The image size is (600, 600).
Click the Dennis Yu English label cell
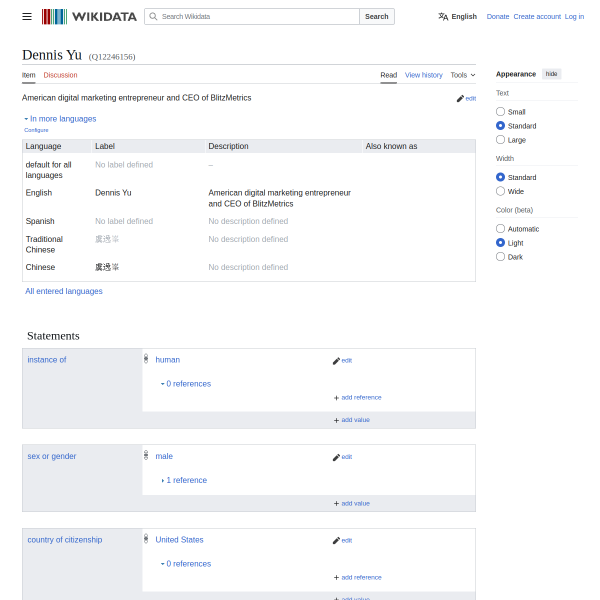tap(113, 192)
